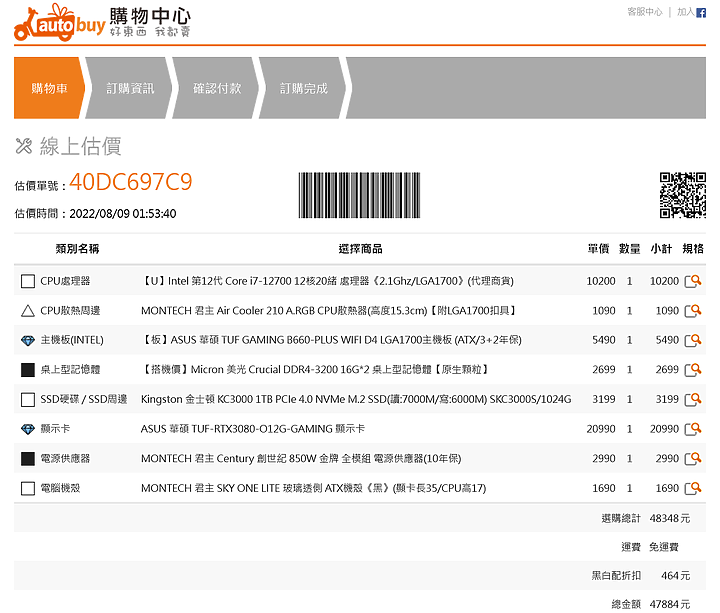This screenshot has height=613, width=720.
Task: Click the 選擇商品 column header
Action: point(360,248)
